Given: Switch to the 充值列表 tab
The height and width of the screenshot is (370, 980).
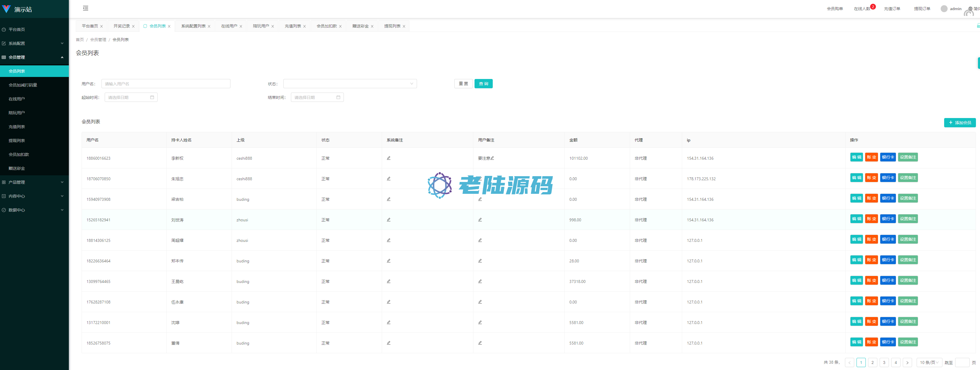Looking at the screenshot, I should coord(293,26).
